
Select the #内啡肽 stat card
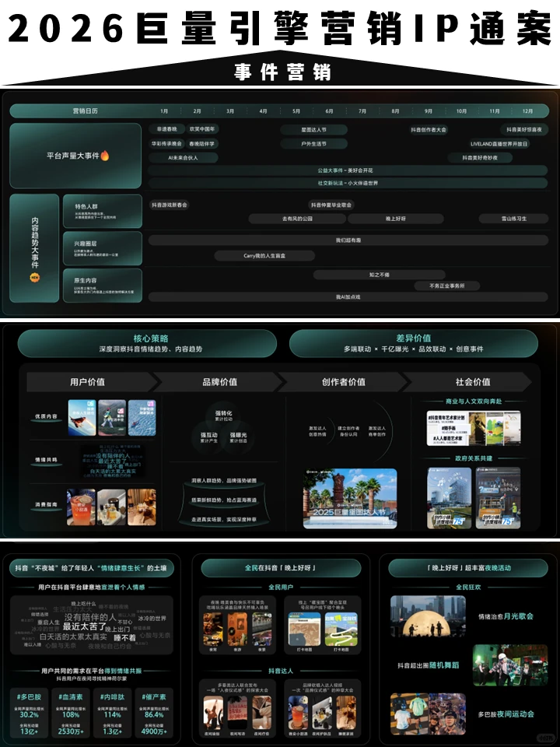(112, 714)
